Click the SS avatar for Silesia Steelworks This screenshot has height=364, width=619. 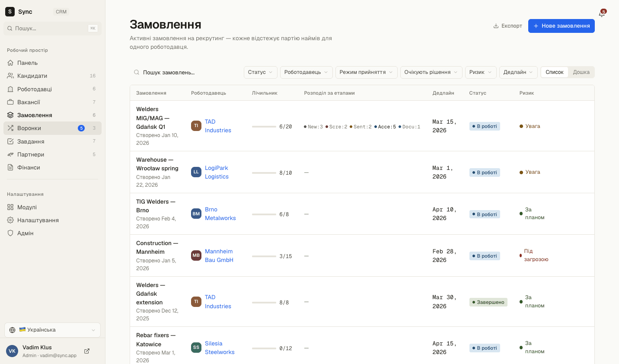(196, 348)
